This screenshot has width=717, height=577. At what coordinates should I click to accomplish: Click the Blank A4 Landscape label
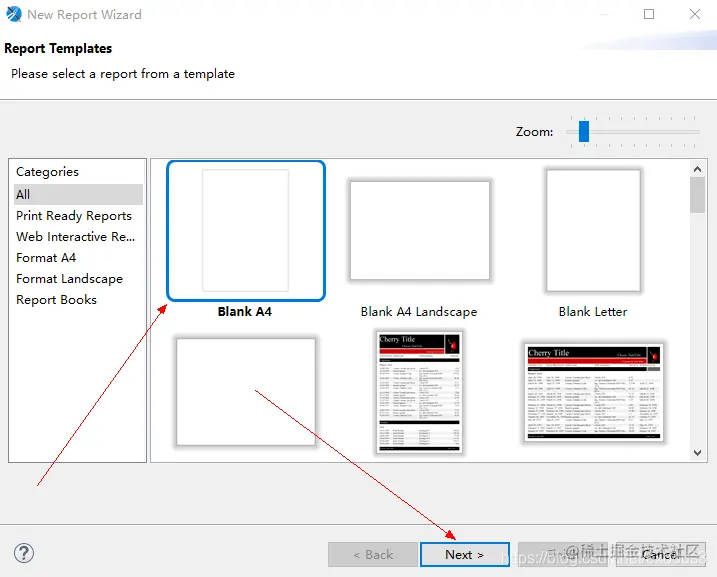tap(419, 311)
